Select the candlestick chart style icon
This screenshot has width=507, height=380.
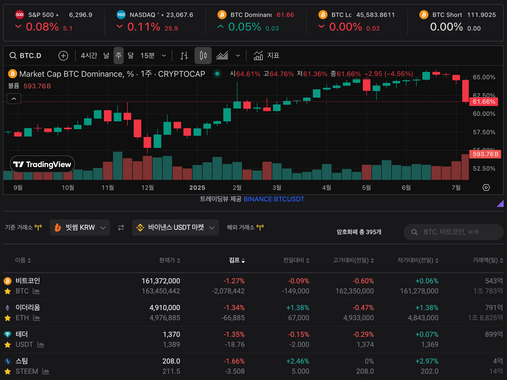(203, 56)
